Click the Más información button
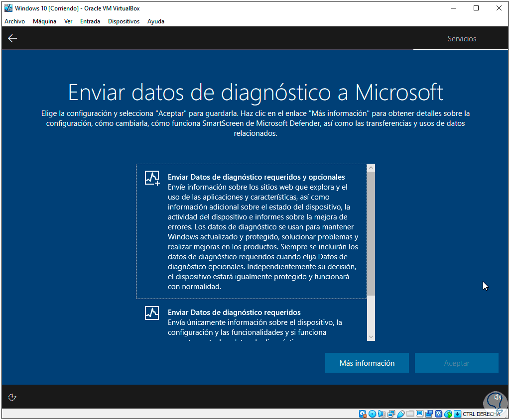Viewport: 510px width, 420px height. (367, 363)
